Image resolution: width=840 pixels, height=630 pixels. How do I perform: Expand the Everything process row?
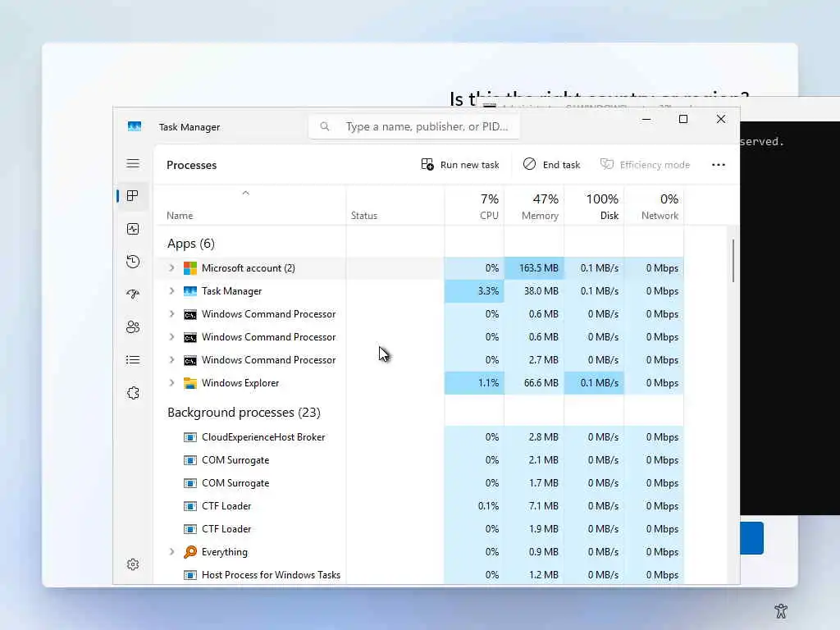click(x=171, y=552)
